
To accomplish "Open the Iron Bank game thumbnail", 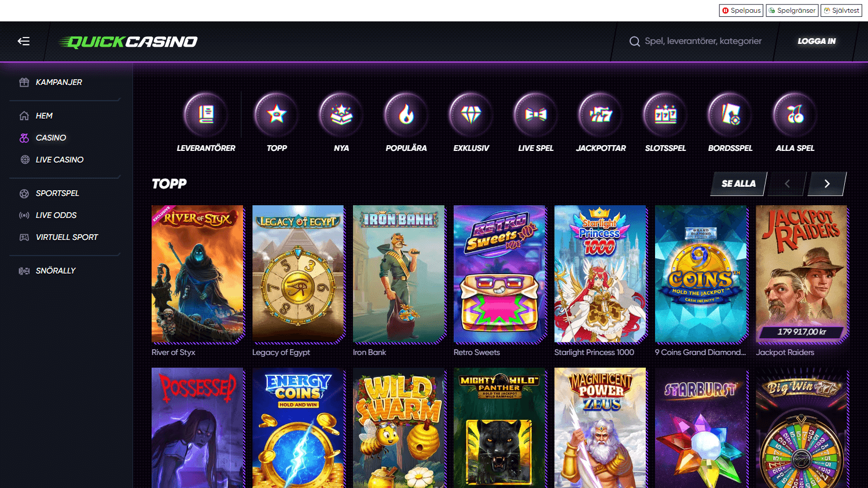I will [x=399, y=274].
